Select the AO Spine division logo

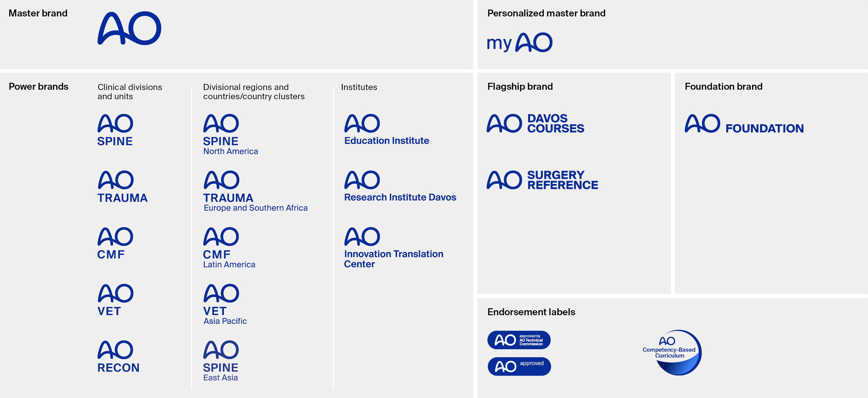[x=115, y=130]
